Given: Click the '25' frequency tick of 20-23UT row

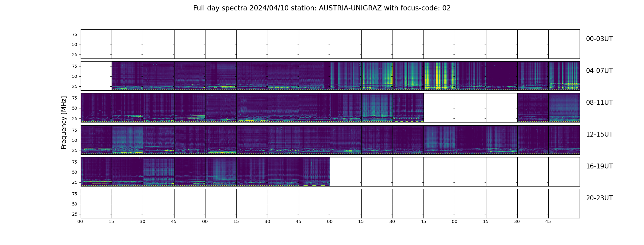Looking at the screenshot, I should point(75,214).
